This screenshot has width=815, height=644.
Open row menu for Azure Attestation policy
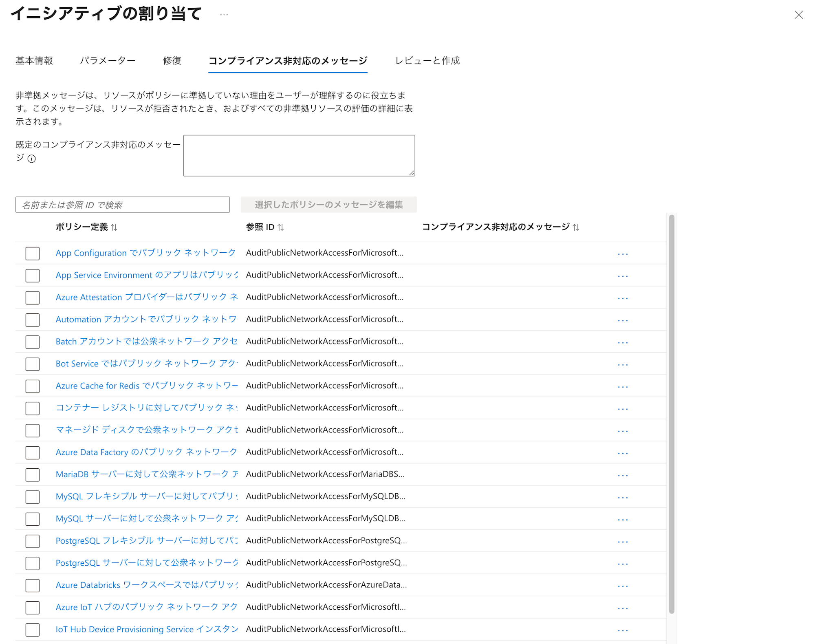click(x=623, y=298)
